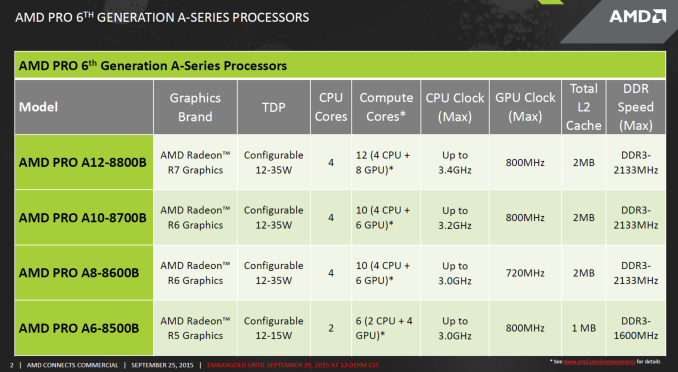Select the AMD PRO A12-8800B model cell
678x372 pixels.
pos(84,162)
